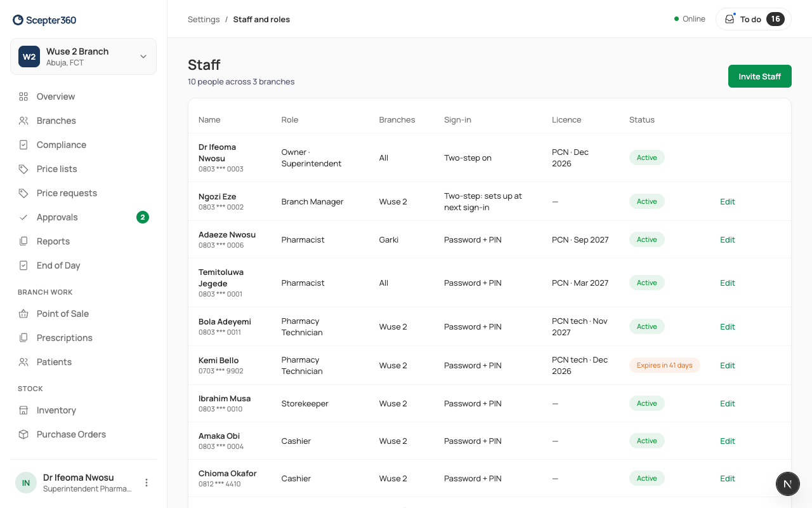This screenshot has width=812, height=508.
Task: Click the PCN · Sep 2027 licence cell
Action: coord(580,239)
